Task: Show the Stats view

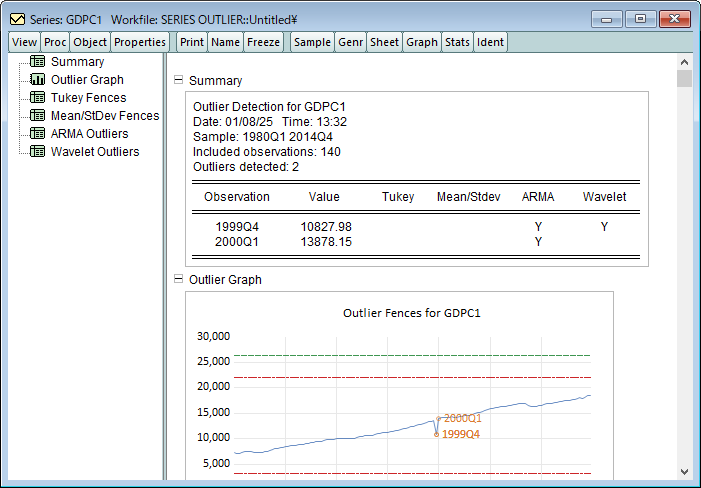Action: pyautogui.click(x=457, y=42)
